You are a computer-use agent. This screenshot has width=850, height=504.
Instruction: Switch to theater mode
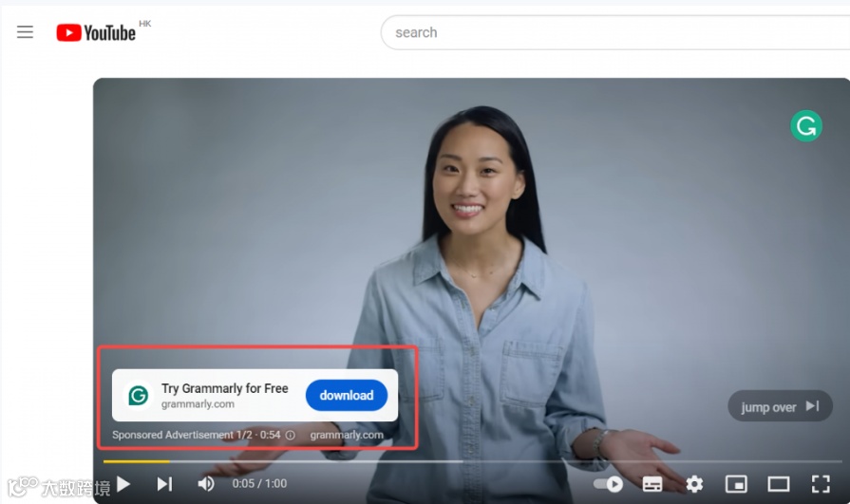pos(779,484)
